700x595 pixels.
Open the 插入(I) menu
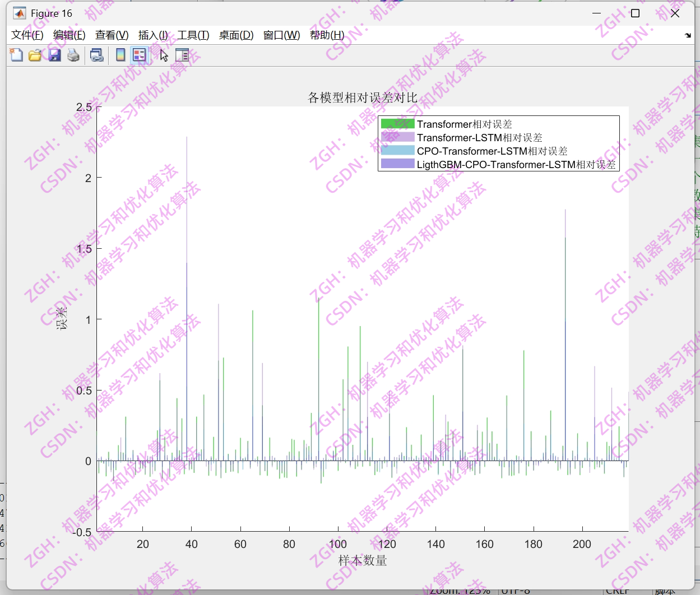(x=153, y=35)
